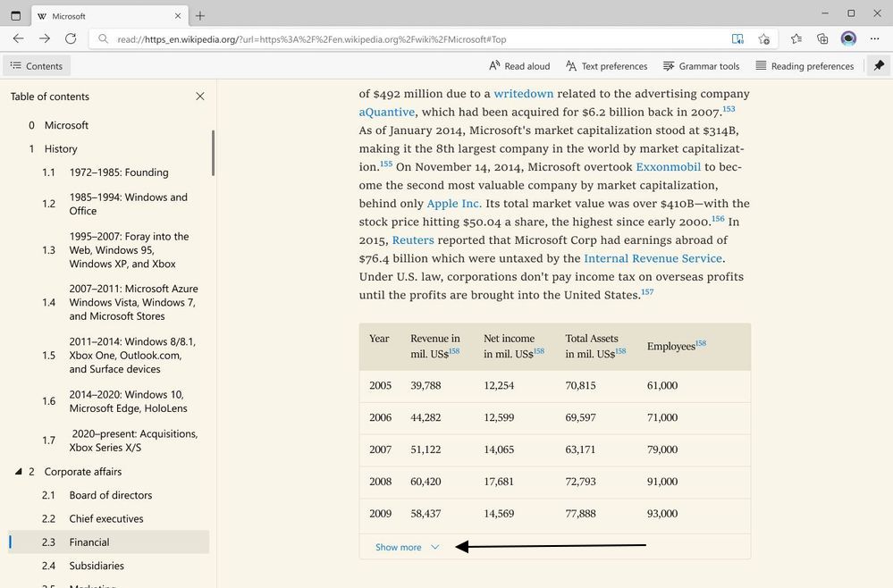Open footnote 158 beside Employees header

[x=701, y=342]
